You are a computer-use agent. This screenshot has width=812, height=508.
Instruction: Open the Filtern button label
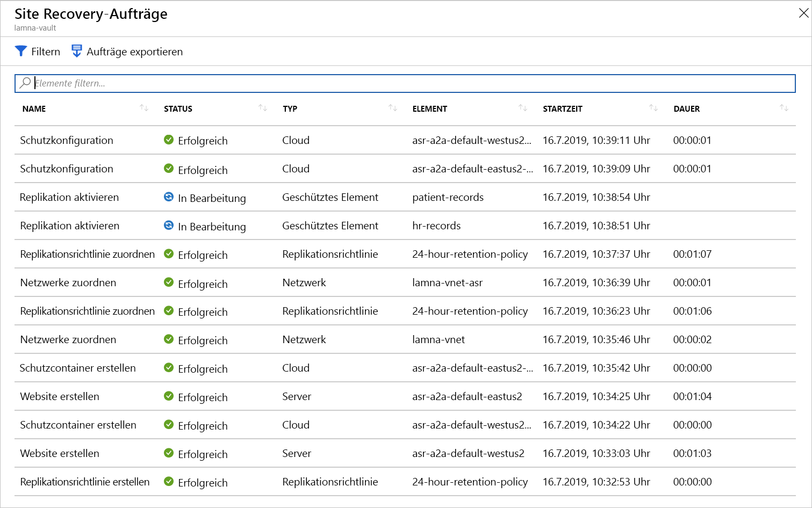(46, 52)
